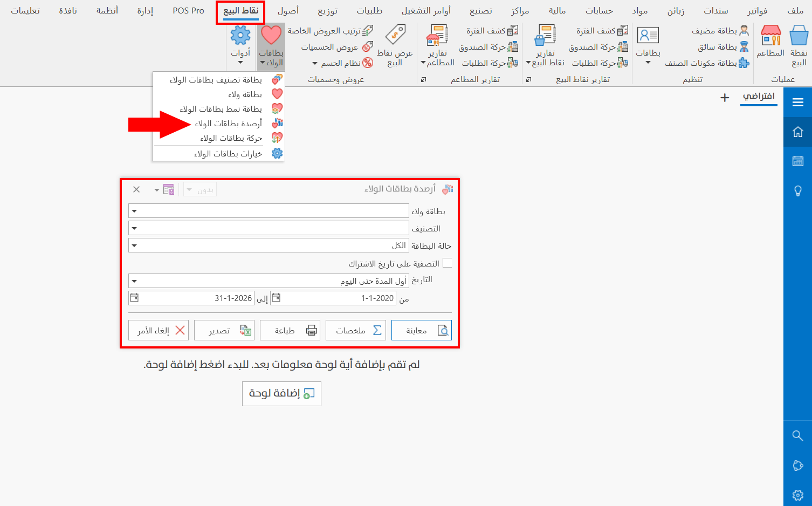This screenshot has width=812, height=506.
Task: Open بطاقة ولاء loyalty card combo box
Action: click(269, 211)
